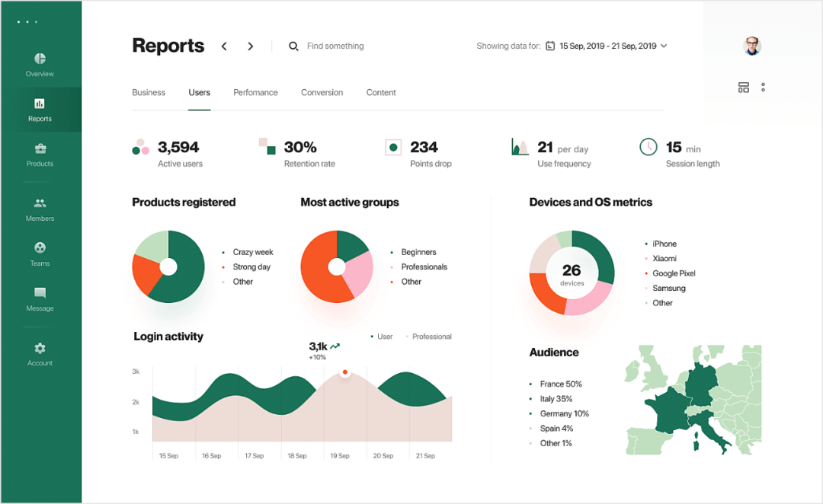Toggle the Professional series in Login activity legend
The image size is (823, 504).
point(428,337)
